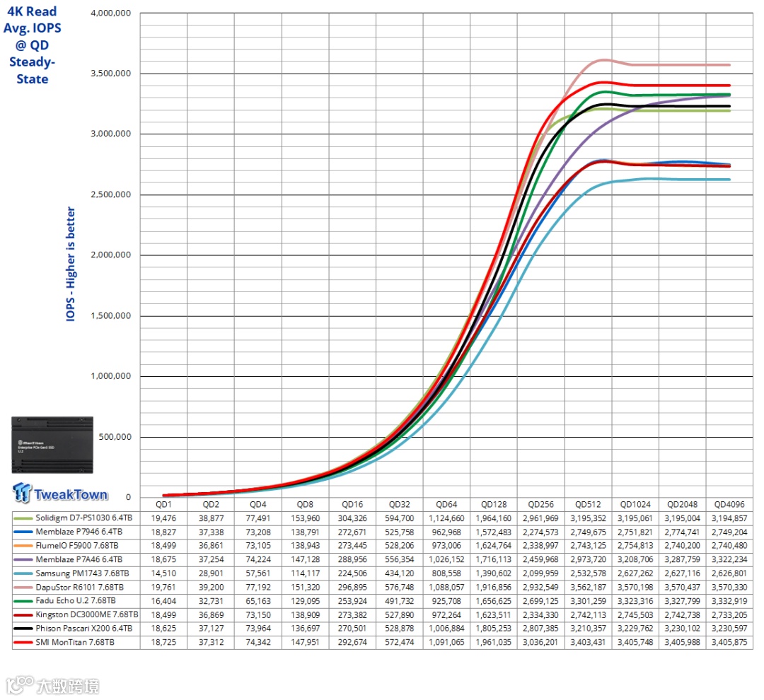Click Memblaze P7946 QD2048 value 2,774,741

click(x=682, y=532)
